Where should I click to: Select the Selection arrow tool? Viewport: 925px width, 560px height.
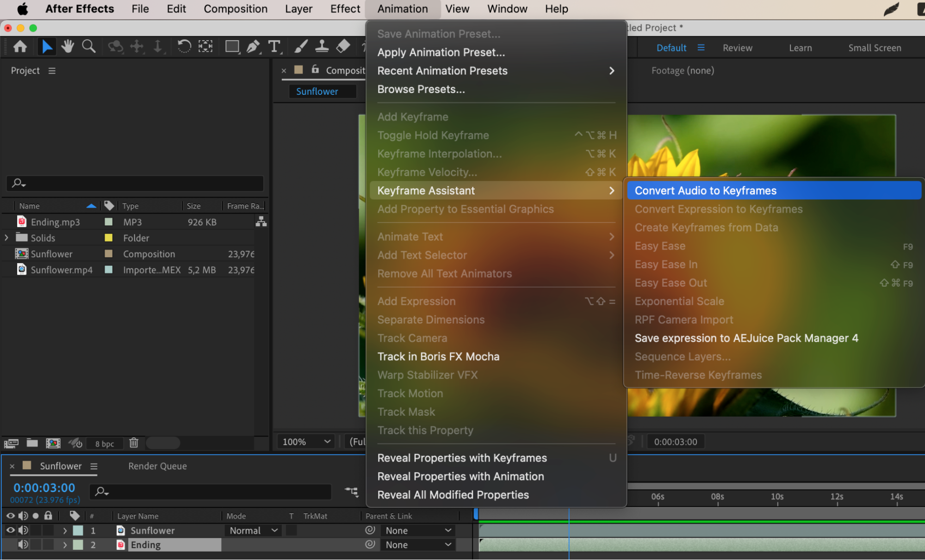pos(47,47)
